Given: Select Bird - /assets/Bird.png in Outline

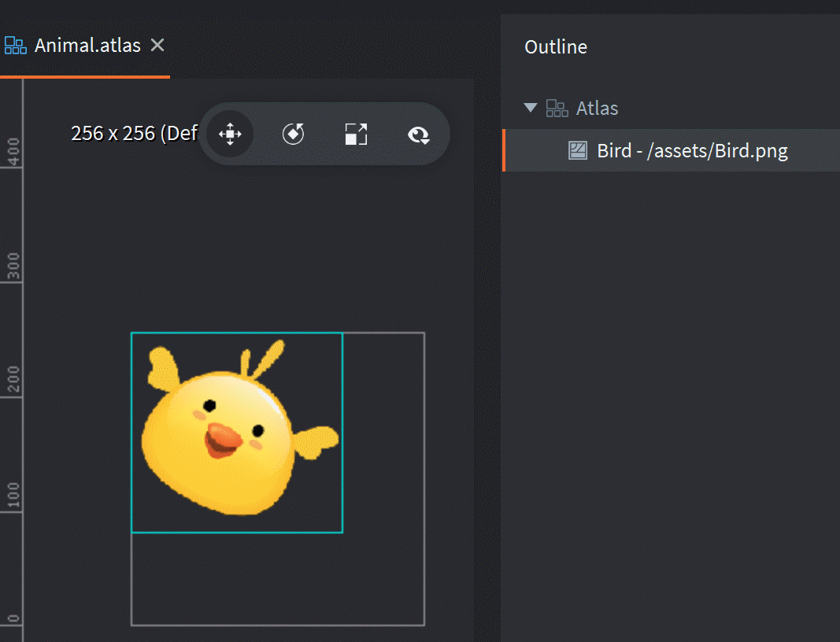Looking at the screenshot, I should [x=692, y=150].
